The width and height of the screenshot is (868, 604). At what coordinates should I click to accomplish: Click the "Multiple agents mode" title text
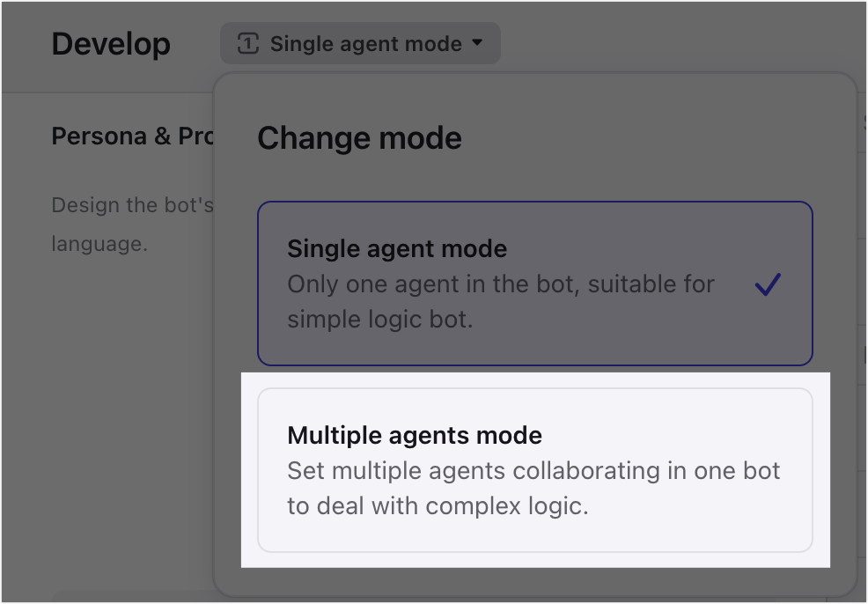pos(415,435)
